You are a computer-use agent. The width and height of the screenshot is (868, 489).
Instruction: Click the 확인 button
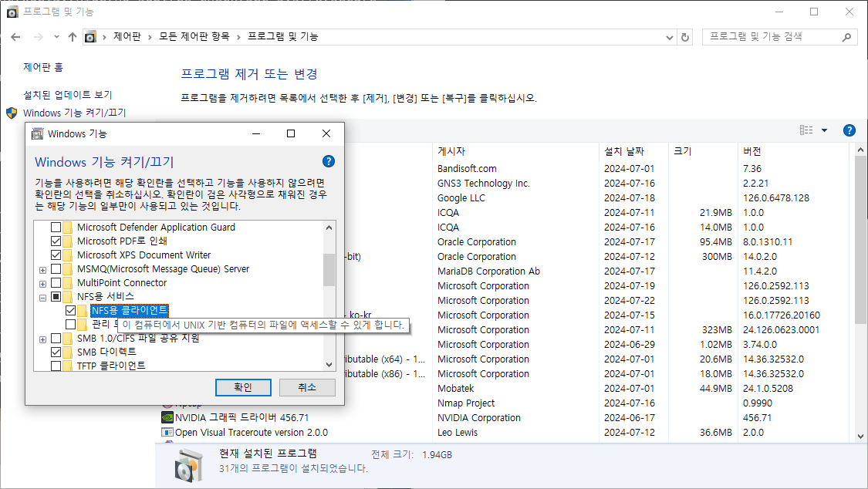[x=243, y=387]
